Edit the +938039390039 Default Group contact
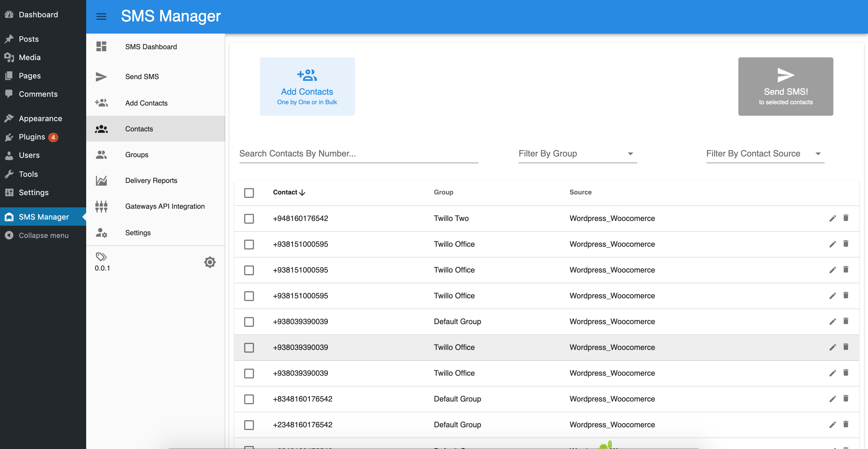 tap(832, 321)
